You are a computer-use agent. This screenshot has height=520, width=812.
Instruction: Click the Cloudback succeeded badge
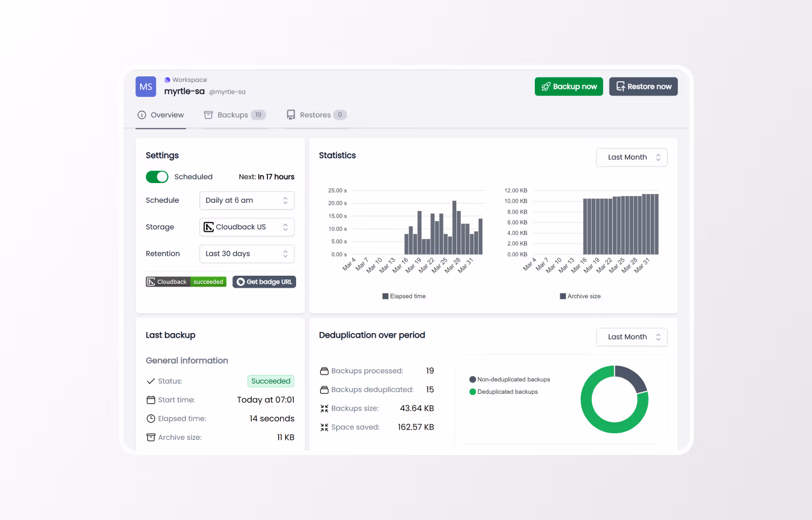pos(186,281)
